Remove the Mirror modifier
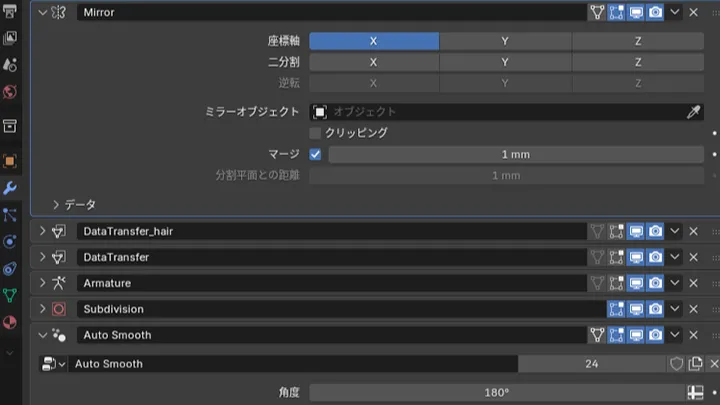720x405 pixels. 693,12
